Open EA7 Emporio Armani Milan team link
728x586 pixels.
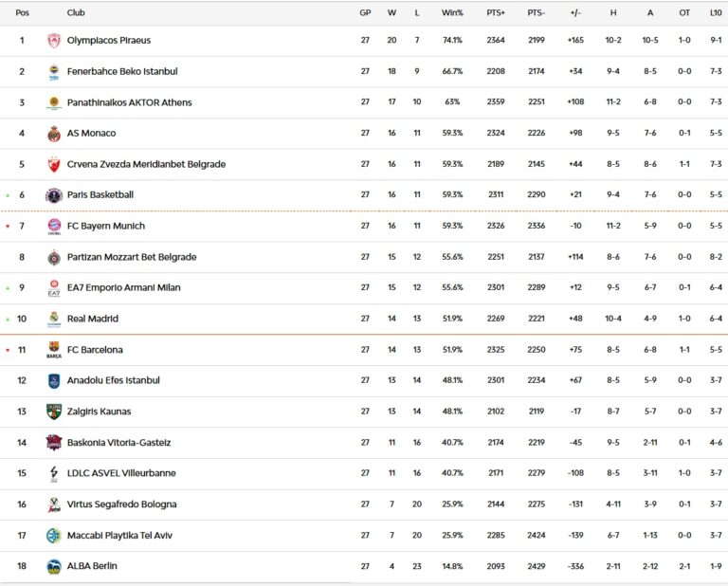point(123,287)
